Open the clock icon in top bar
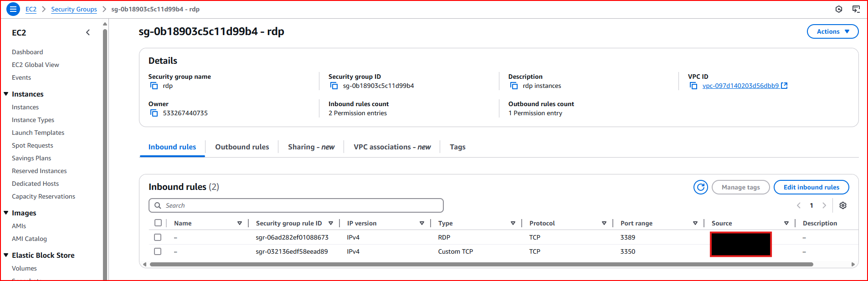This screenshot has width=868, height=281. click(839, 9)
